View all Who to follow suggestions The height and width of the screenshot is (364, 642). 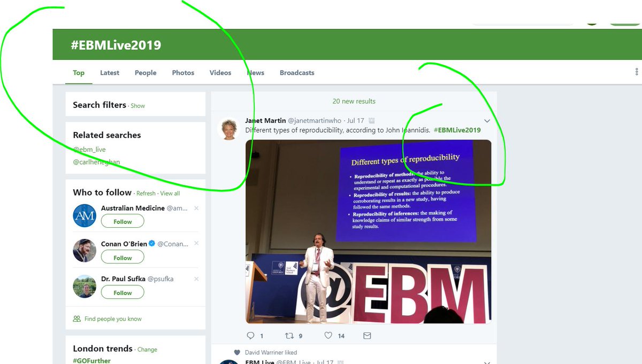[x=170, y=193]
